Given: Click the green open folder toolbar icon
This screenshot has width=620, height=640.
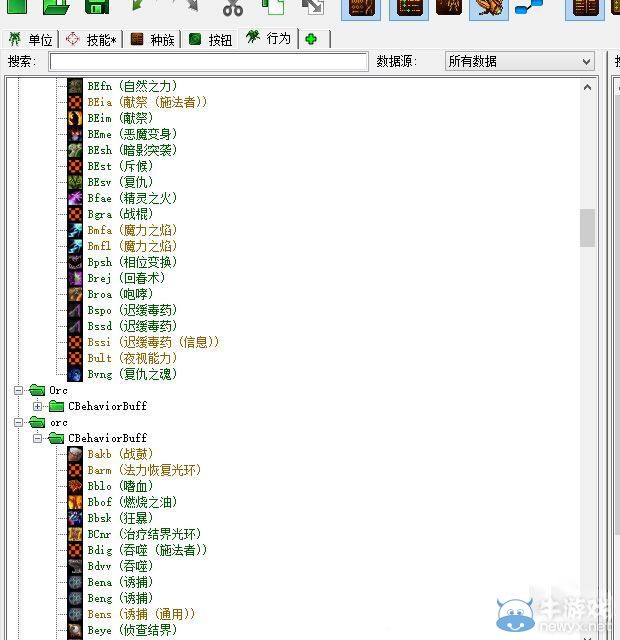Looking at the screenshot, I should (56, 7).
